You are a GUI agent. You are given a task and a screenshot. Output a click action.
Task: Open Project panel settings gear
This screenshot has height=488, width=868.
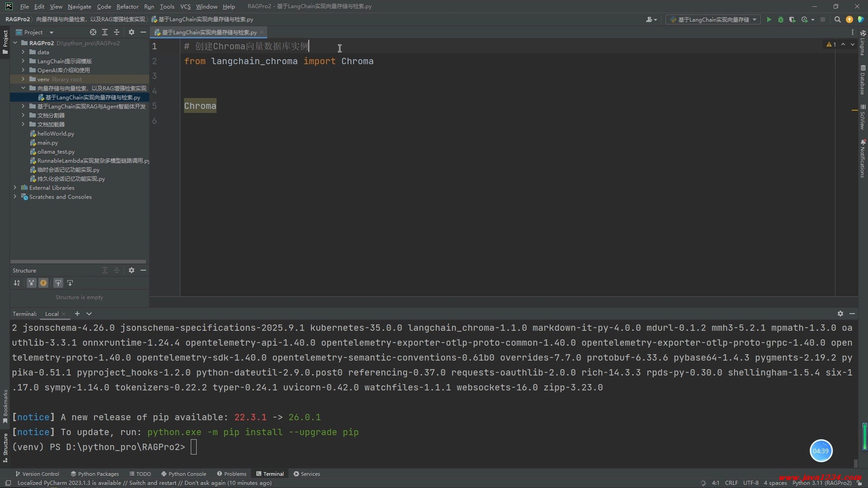[131, 32]
